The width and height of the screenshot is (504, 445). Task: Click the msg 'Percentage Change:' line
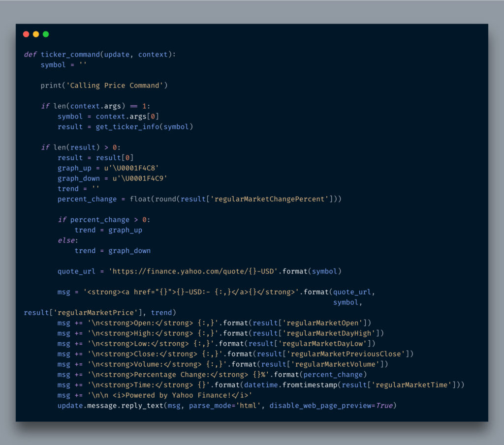click(212, 375)
